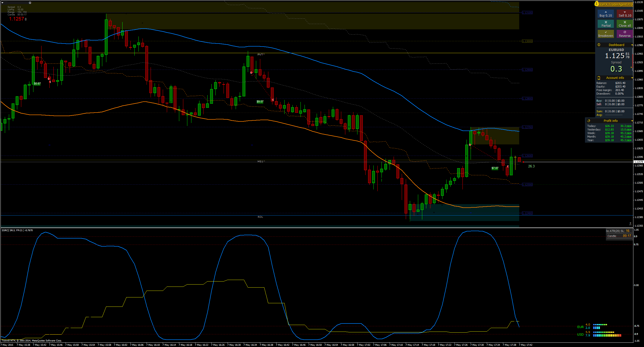Click the 1.12600 round level label
This screenshot has height=347, width=644.
point(527,156)
